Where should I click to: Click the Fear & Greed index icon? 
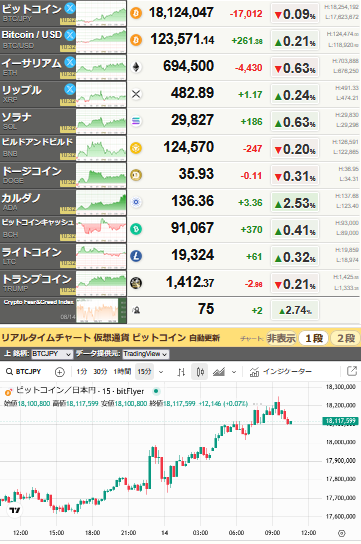pos(136,310)
